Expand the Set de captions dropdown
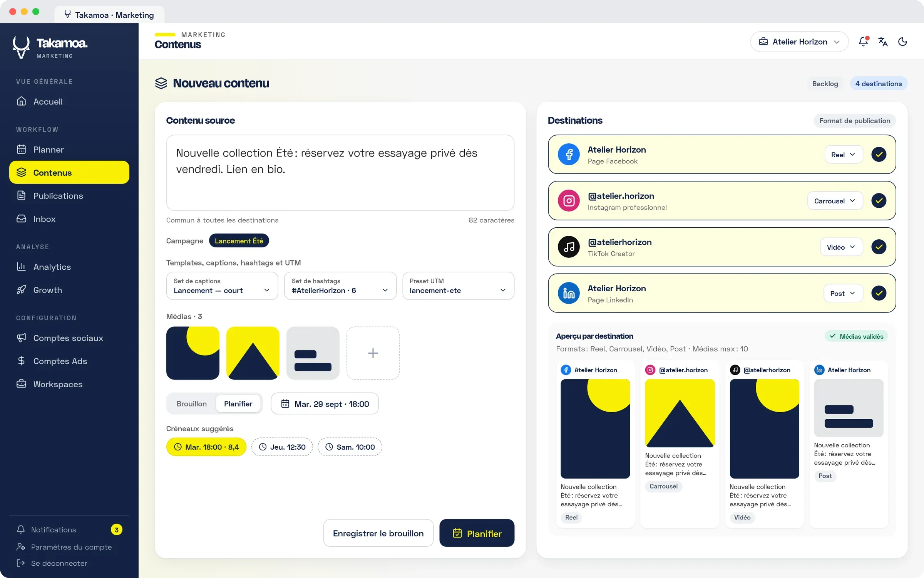This screenshot has width=924, height=578. click(222, 286)
